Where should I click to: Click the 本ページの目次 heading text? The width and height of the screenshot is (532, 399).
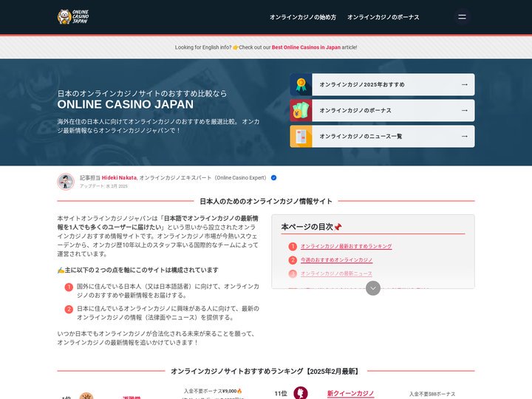point(307,227)
